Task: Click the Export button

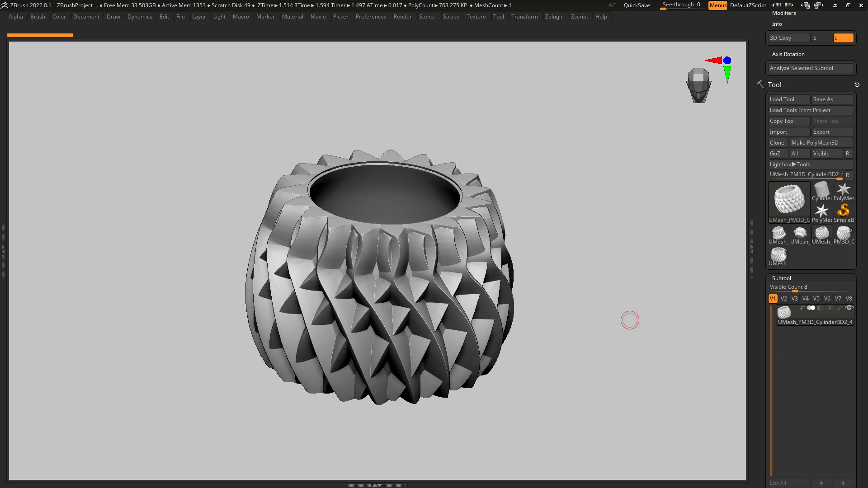Action: point(833,132)
